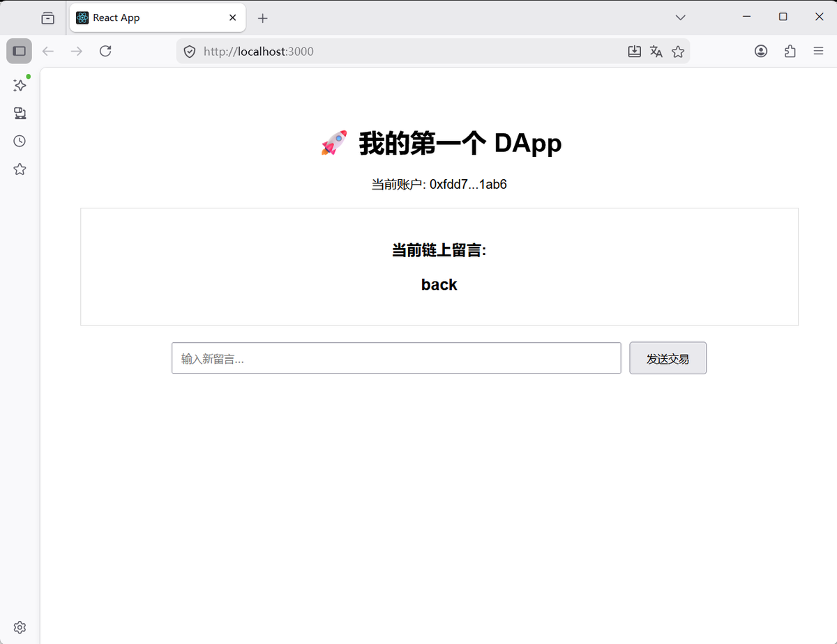The width and height of the screenshot is (837, 644).
Task: Reload the current page
Action: [x=105, y=51]
